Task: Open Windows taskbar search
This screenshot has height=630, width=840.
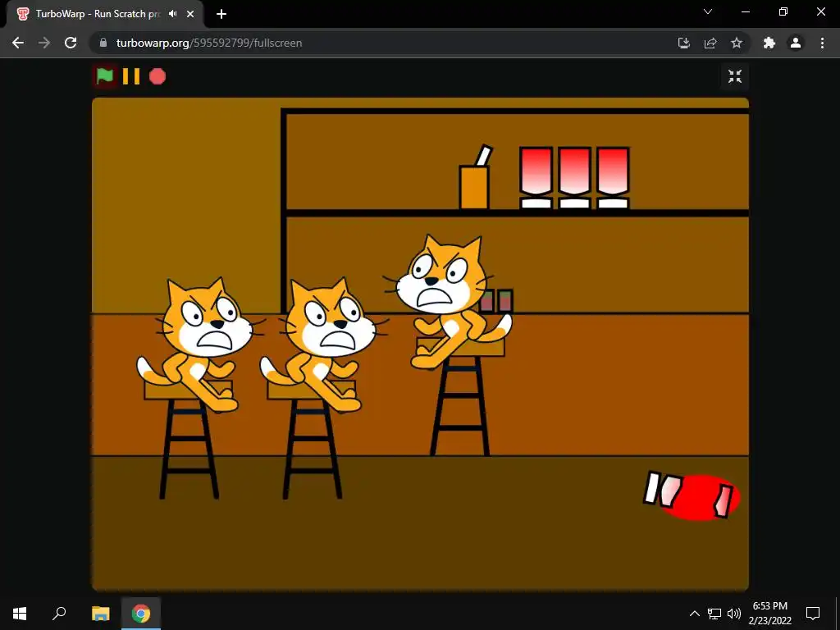Action: click(x=59, y=614)
